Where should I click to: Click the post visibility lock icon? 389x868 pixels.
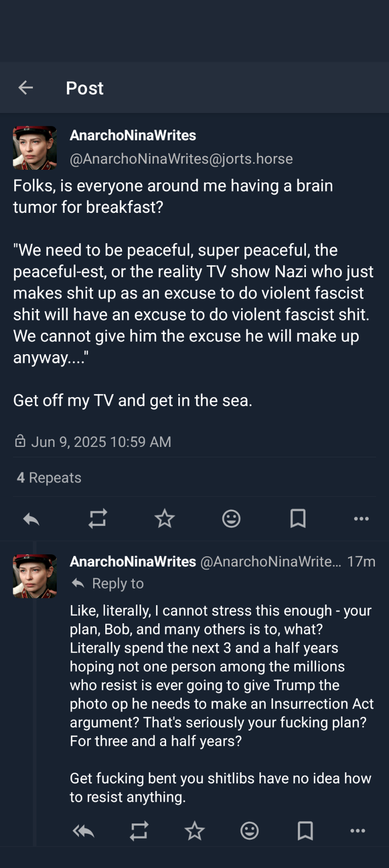(x=20, y=441)
